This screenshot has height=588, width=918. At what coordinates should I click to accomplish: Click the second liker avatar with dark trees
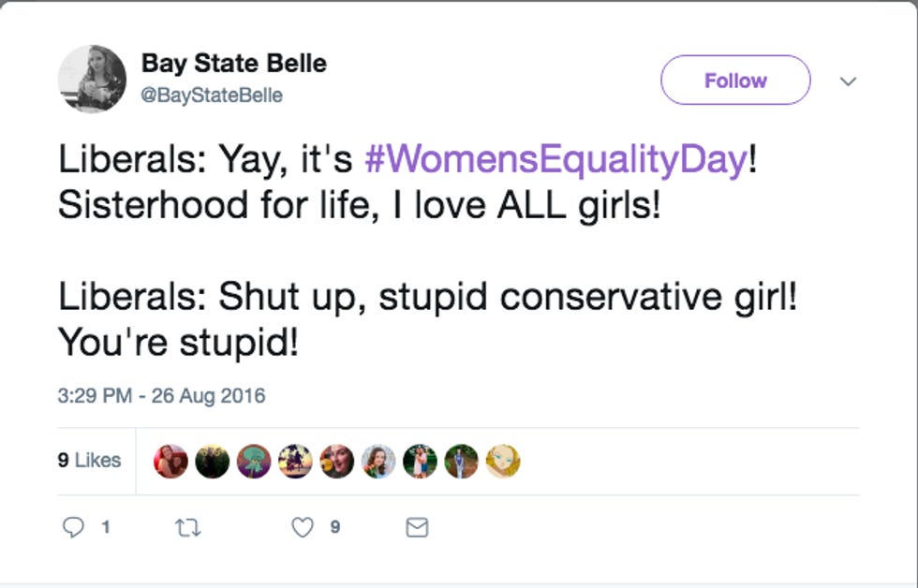213,461
